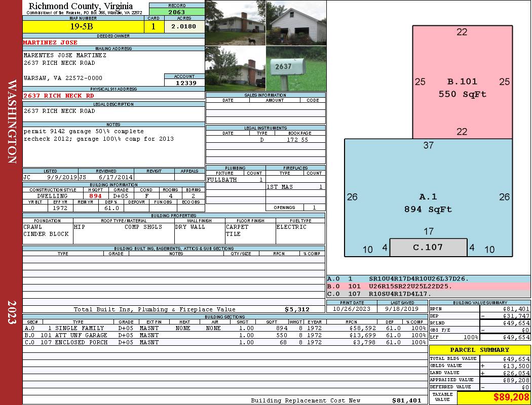Click the COMP SHGLS roof material entry
Viewport: 532px width, 405px height.
(x=143, y=227)
